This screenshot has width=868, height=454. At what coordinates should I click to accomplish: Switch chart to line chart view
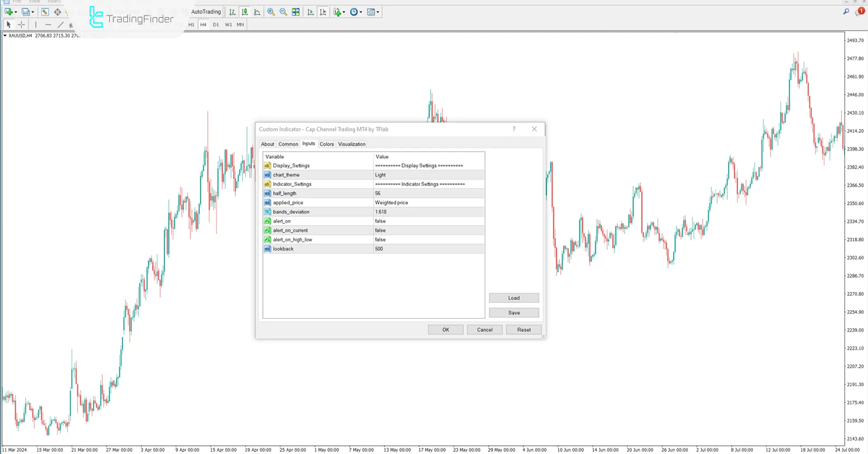tap(257, 12)
